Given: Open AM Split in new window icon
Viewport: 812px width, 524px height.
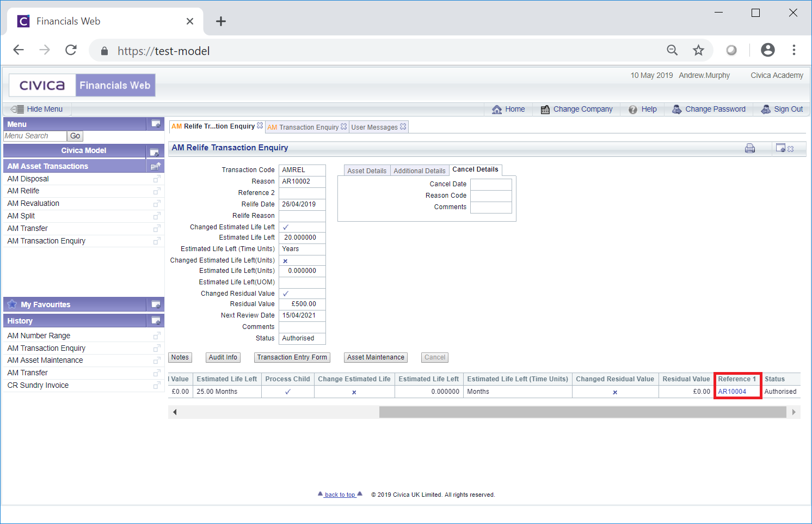Looking at the screenshot, I should (x=157, y=216).
